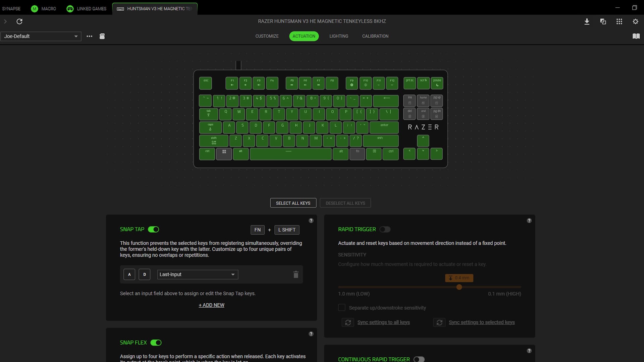Screen dimensions: 644x362
Task: Select the Tab key on keyboard diagram
Action: (208, 114)
